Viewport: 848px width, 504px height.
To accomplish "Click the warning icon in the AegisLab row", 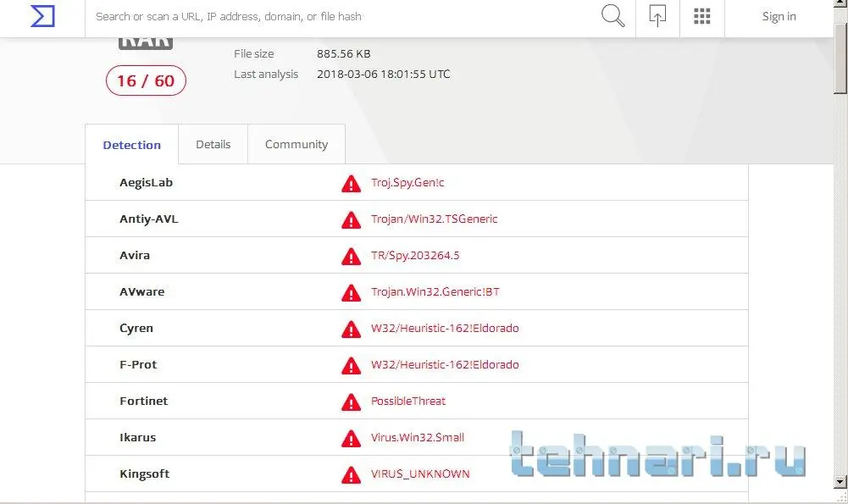I will [x=351, y=184].
